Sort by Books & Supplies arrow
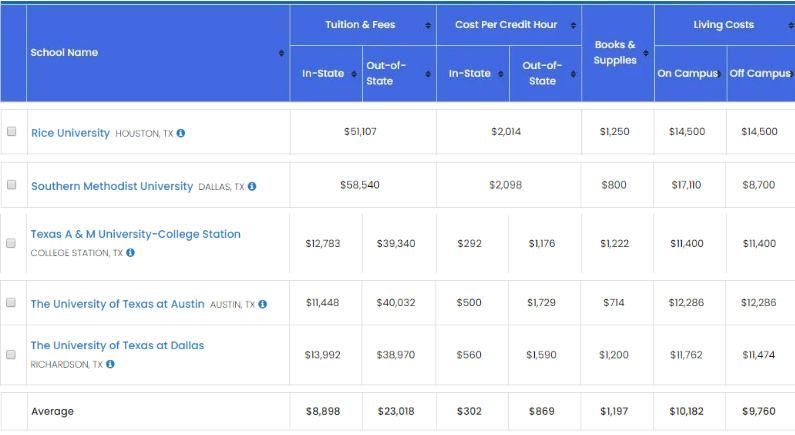795x435 pixels. coord(646,53)
